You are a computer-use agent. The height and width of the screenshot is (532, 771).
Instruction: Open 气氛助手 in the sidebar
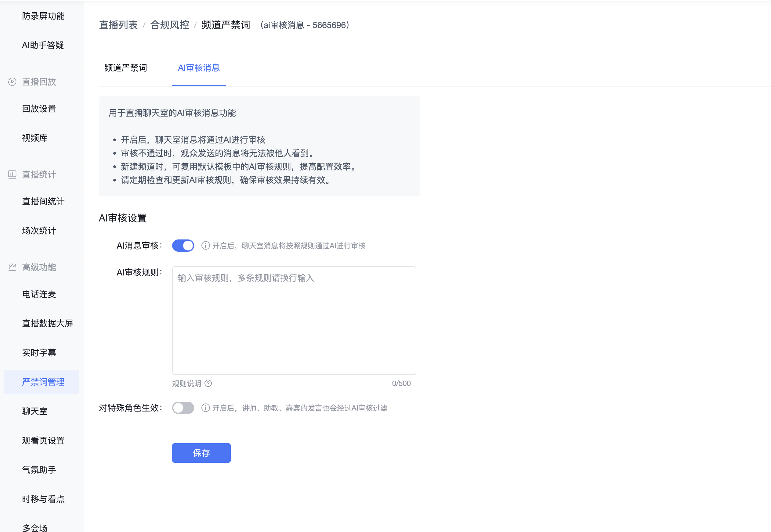(x=39, y=470)
